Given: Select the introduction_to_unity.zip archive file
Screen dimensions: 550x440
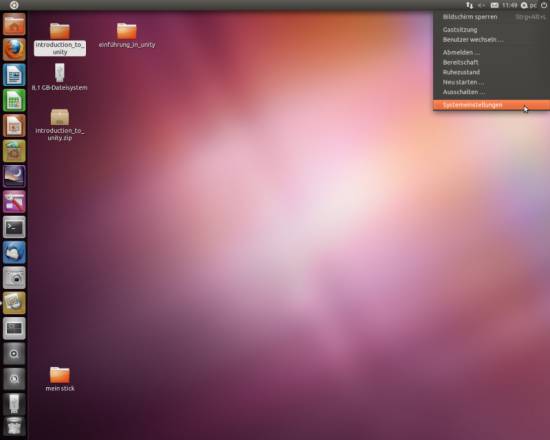Looking at the screenshot, I should pyautogui.click(x=60, y=125).
